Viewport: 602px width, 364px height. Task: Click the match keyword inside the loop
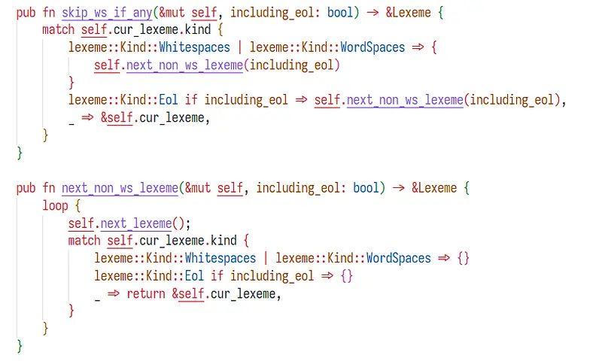click(x=84, y=241)
